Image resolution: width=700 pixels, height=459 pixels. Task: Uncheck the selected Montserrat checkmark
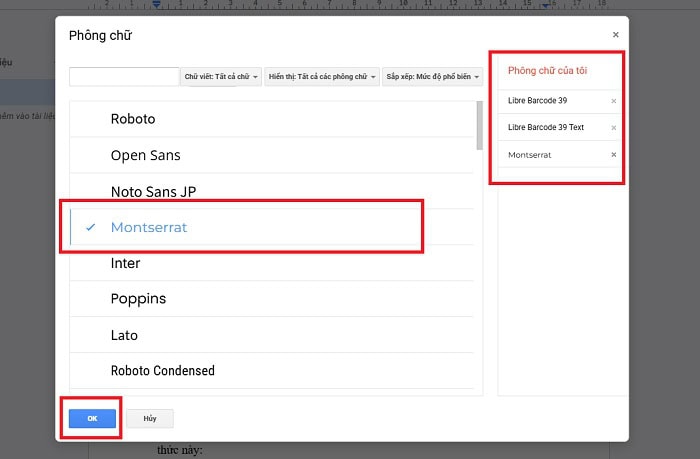(x=91, y=227)
